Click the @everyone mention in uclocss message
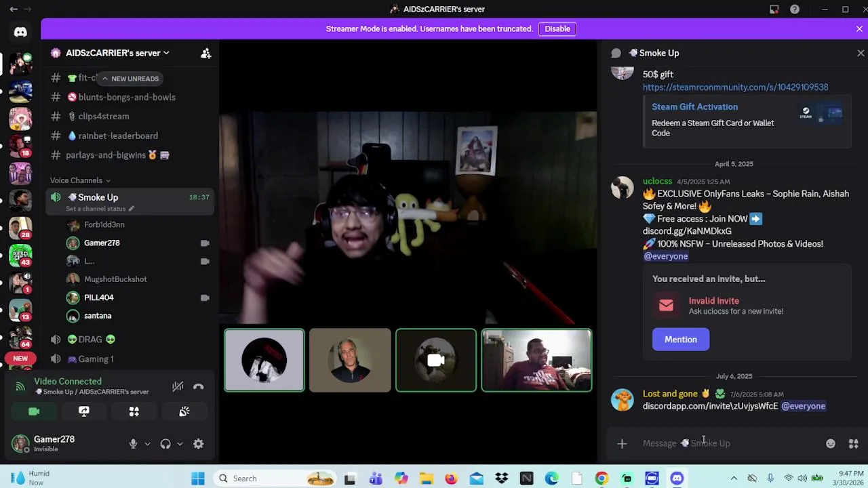Viewport: 868px width, 488px height. [x=665, y=256]
